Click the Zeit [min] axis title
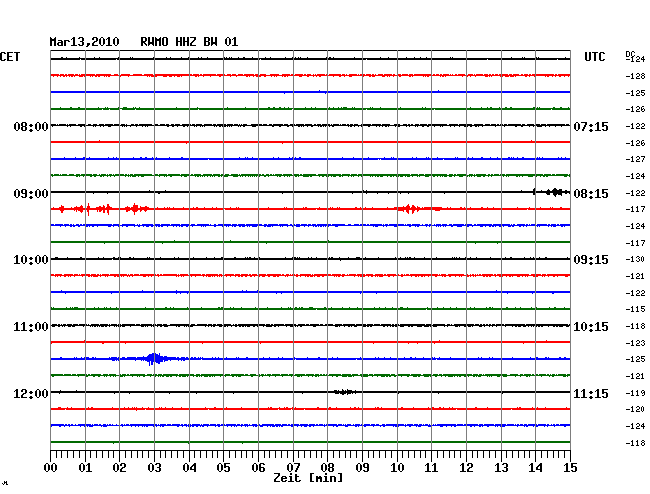 [308, 478]
